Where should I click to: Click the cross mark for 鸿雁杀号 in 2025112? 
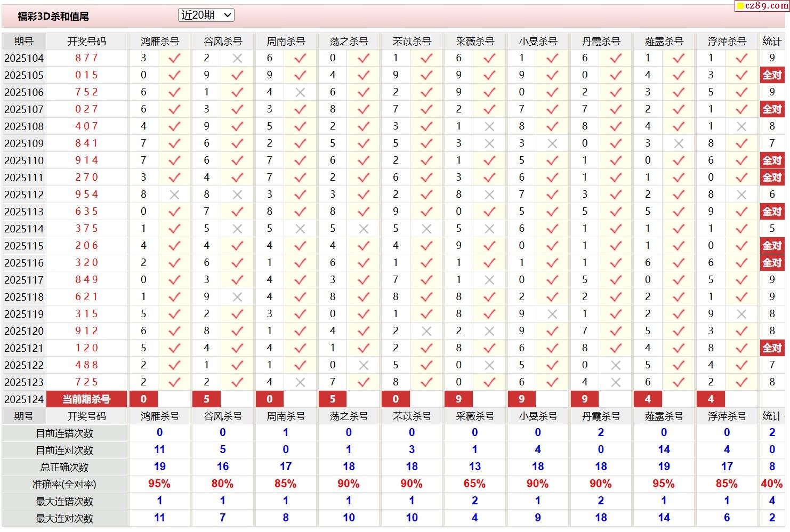174,195
